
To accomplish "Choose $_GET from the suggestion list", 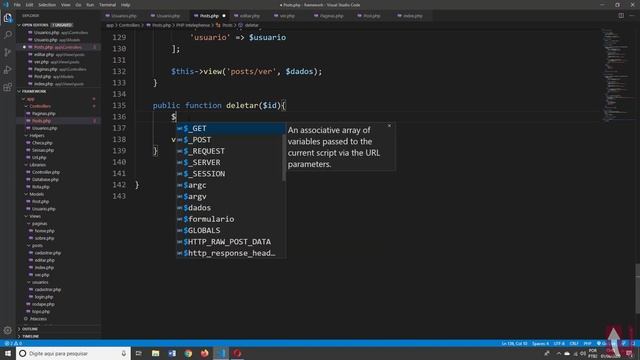I will (x=231, y=128).
